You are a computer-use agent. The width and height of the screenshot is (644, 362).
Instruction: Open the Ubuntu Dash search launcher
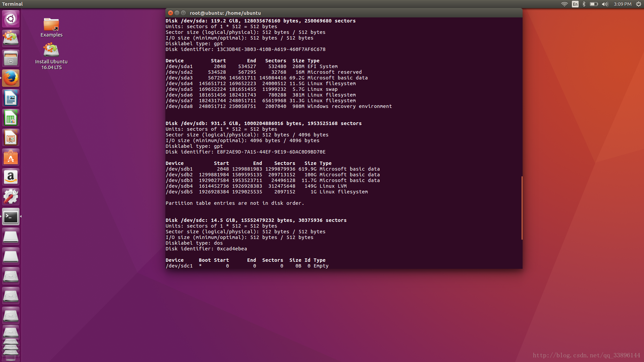11,19
